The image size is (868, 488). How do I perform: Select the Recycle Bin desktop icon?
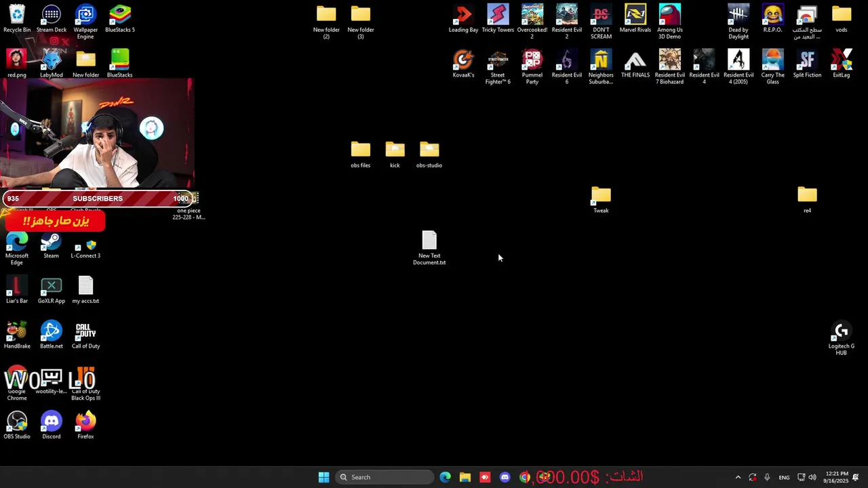tap(17, 19)
